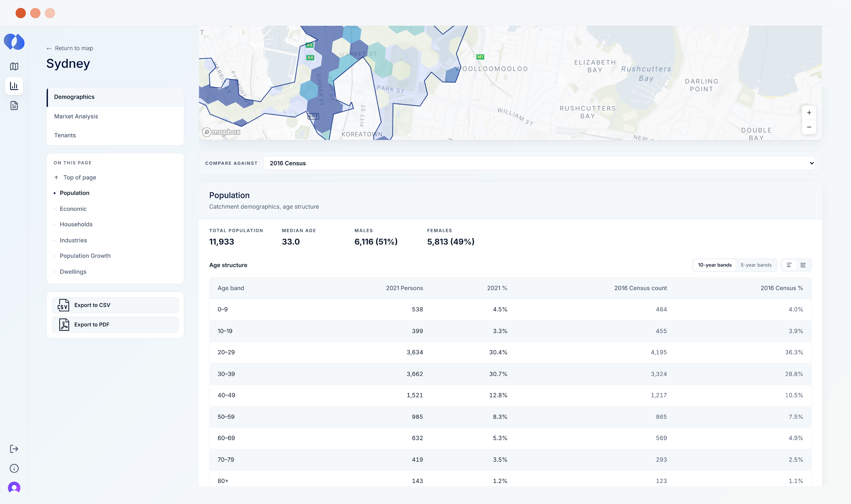Jump to Economic section
Viewport: 851px width, 504px height.
click(x=73, y=209)
